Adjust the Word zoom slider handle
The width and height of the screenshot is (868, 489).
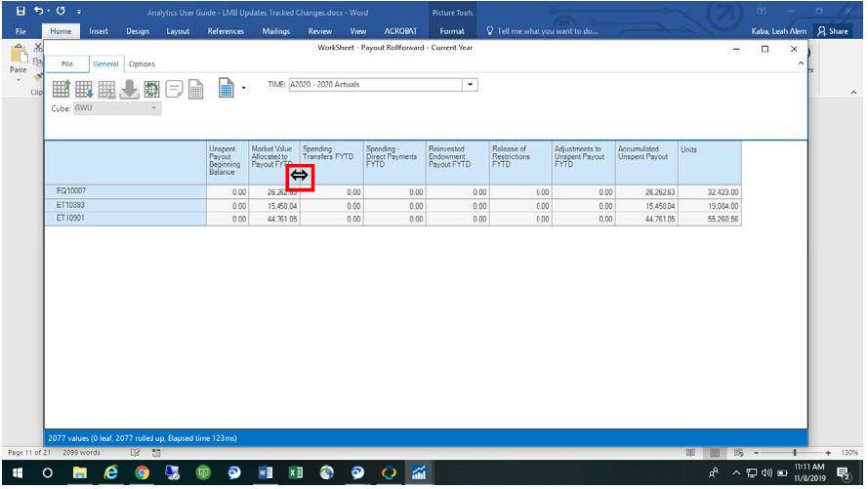[795, 453]
